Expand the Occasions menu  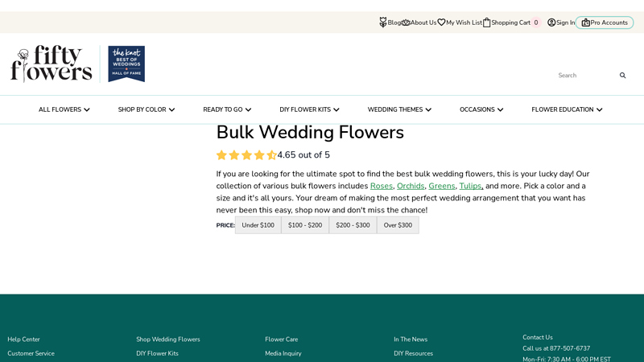click(481, 109)
